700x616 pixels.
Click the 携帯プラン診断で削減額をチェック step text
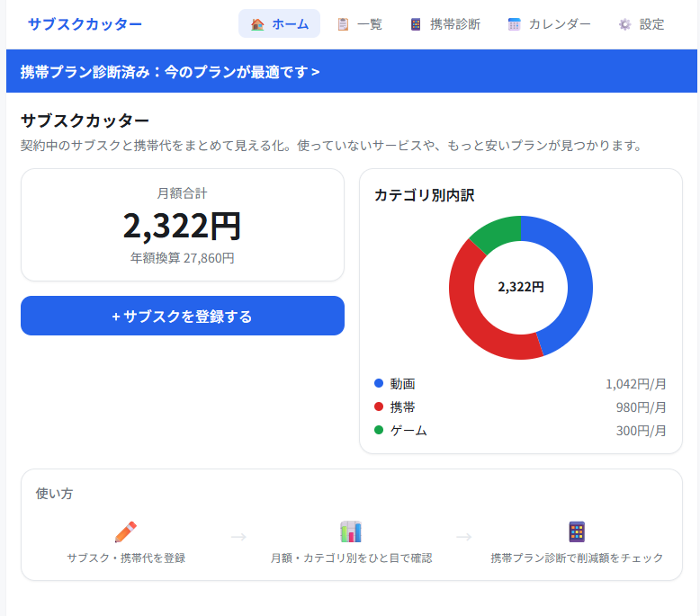(x=577, y=558)
